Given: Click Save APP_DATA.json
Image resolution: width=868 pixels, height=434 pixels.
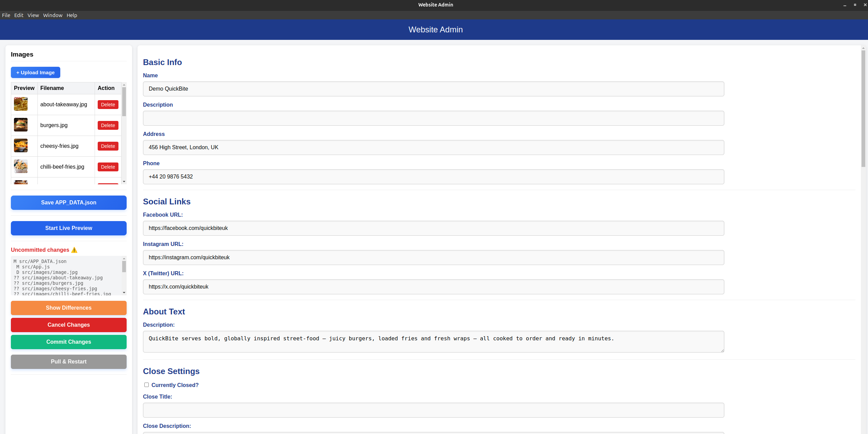Looking at the screenshot, I should pos(68,202).
